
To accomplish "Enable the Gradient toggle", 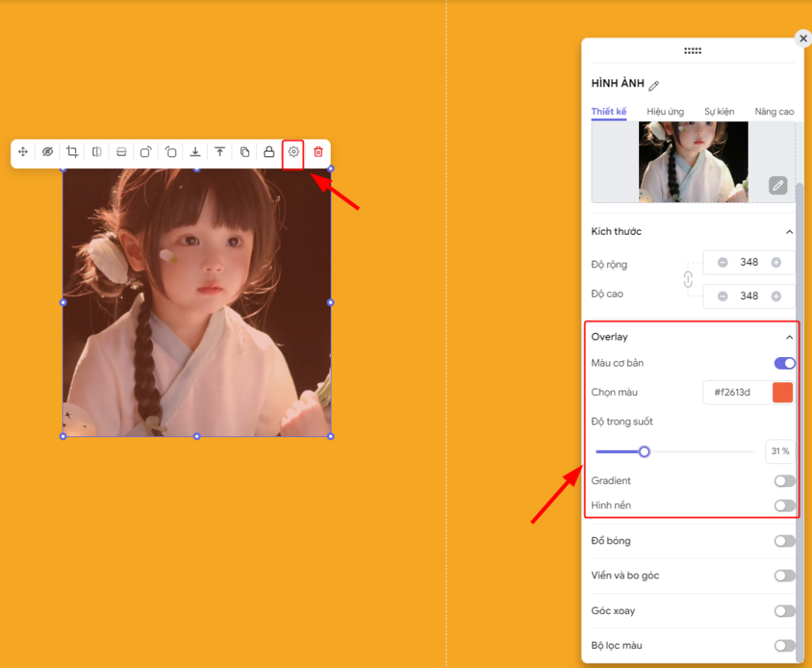I will [x=784, y=481].
